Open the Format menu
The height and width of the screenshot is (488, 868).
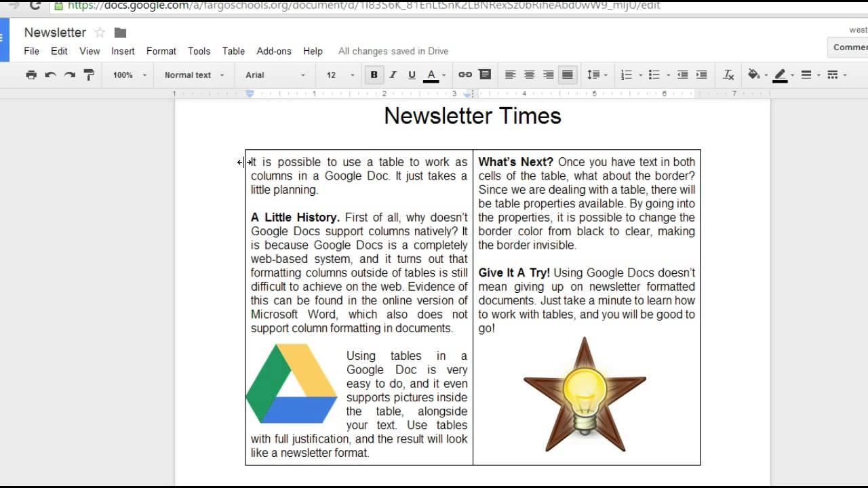coord(161,51)
